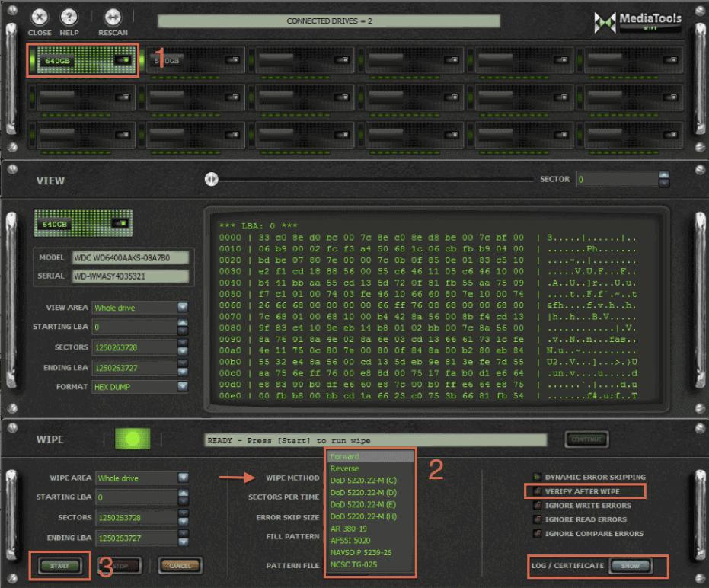The height and width of the screenshot is (588, 709).
Task: Click the sector position slider handle
Action: coord(211,178)
